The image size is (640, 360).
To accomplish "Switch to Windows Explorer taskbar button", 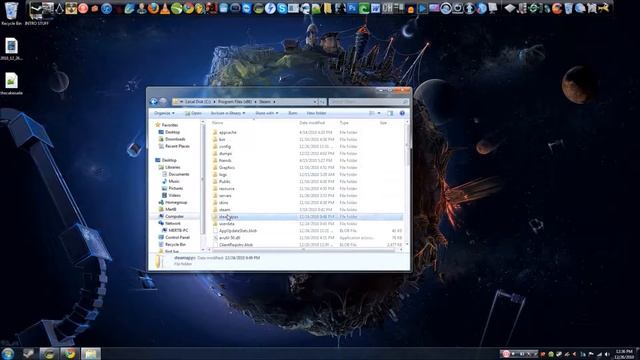I will [91, 353].
